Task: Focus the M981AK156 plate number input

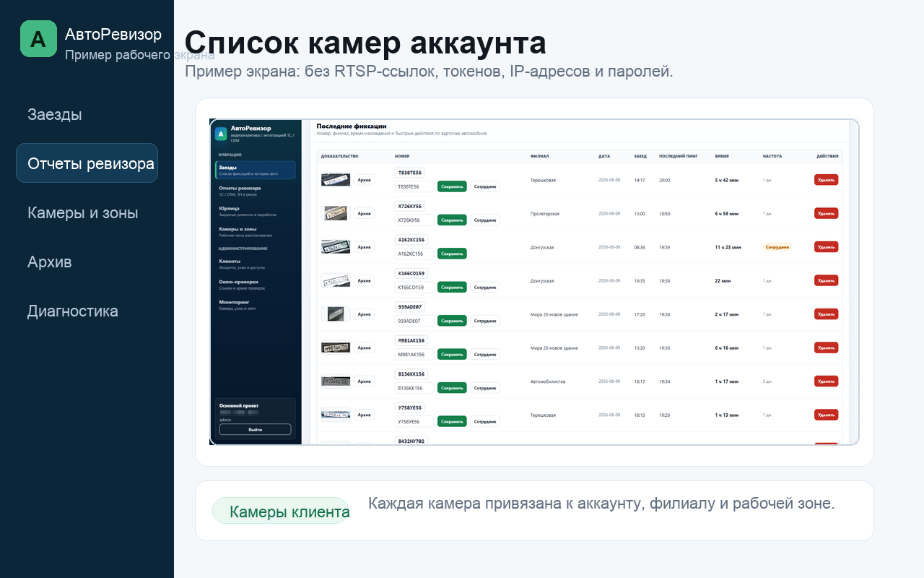Action: (414, 355)
